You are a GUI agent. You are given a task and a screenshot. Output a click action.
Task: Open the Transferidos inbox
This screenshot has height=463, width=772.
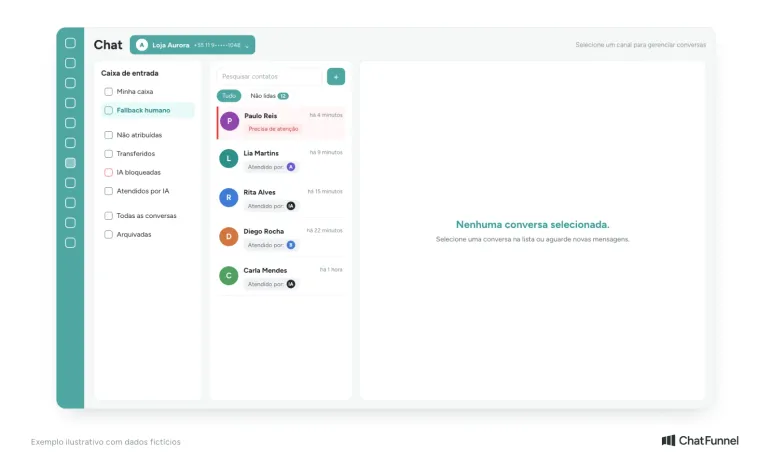(x=148, y=154)
